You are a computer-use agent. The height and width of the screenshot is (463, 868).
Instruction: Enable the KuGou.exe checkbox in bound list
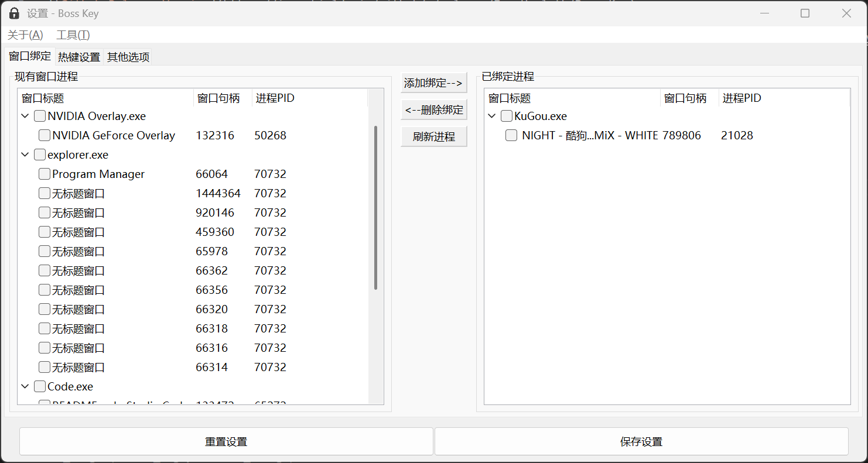point(507,116)
